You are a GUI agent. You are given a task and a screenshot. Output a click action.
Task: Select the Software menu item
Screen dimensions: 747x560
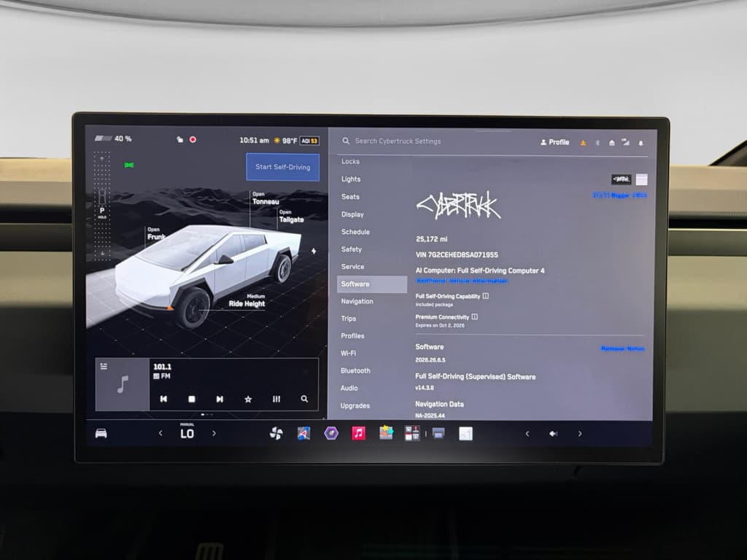coord(372,284)
